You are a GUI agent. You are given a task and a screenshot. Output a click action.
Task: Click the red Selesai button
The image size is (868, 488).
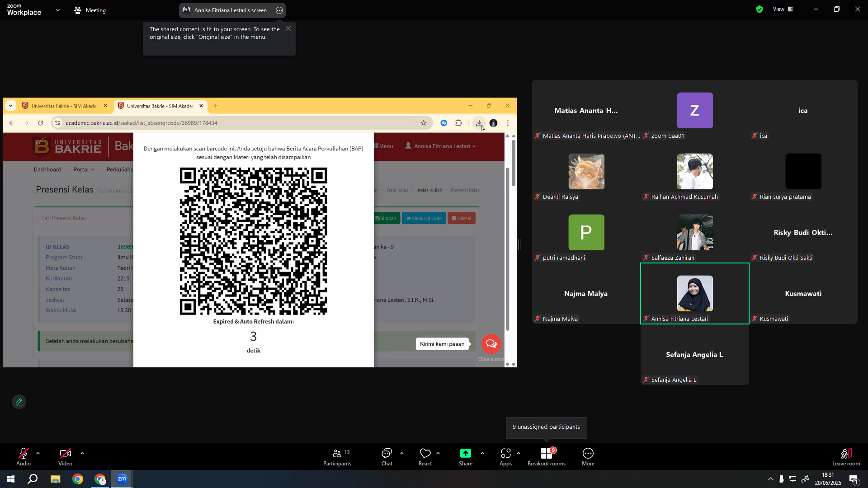click(x=462, y=218)
